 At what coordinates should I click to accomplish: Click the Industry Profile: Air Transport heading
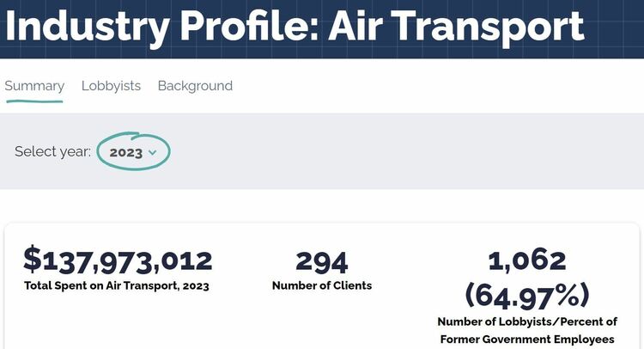294,27
